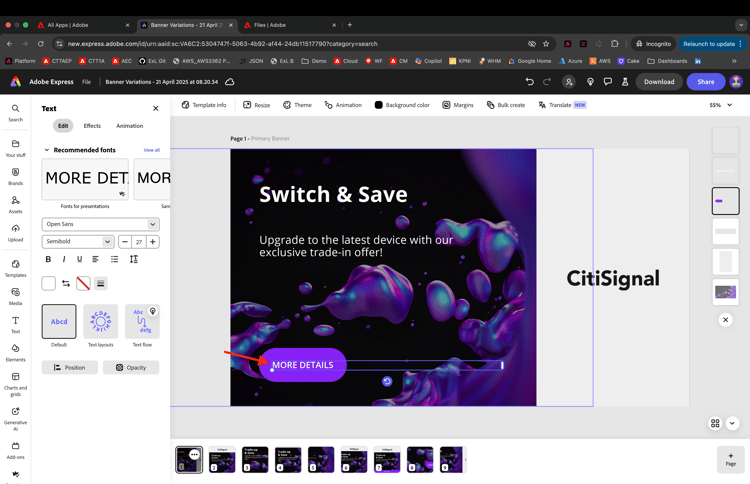Open the invite collaborators icon
The width and height of the screenshot is (750, 484).
(569, 82)
